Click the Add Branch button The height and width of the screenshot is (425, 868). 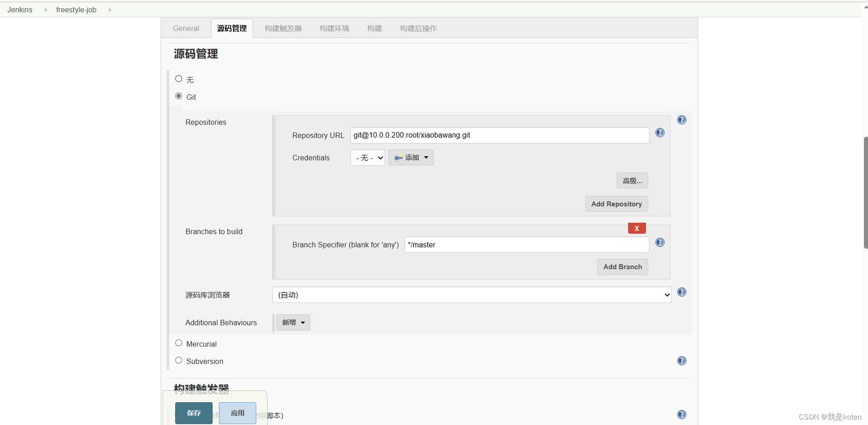click(622, 267)
